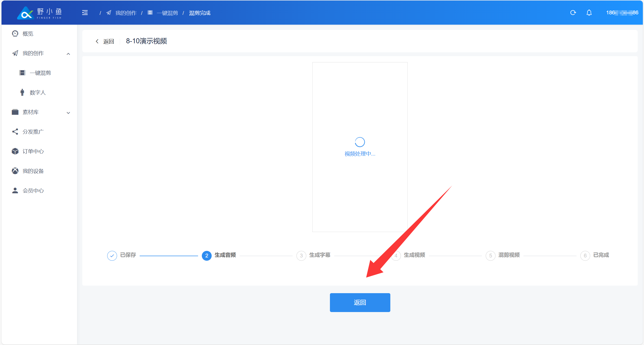Viewport: 644px width, 345px height.
Task: Collapse the 我的创作 submenu chevron
Action: coord(68,54)
